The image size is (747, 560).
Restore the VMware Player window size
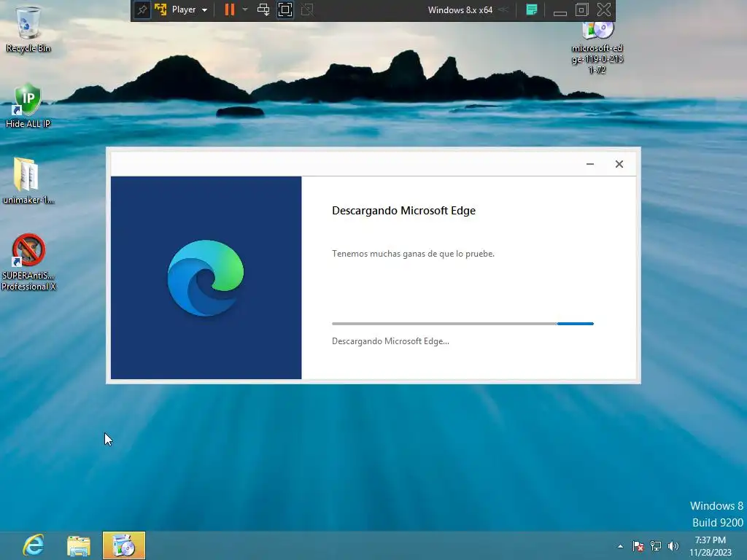[581, 9]
